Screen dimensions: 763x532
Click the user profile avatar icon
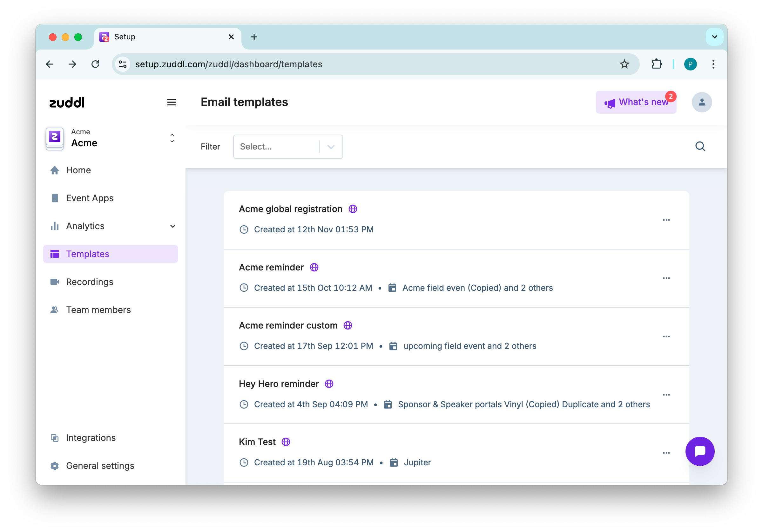[x=701, y=102]
